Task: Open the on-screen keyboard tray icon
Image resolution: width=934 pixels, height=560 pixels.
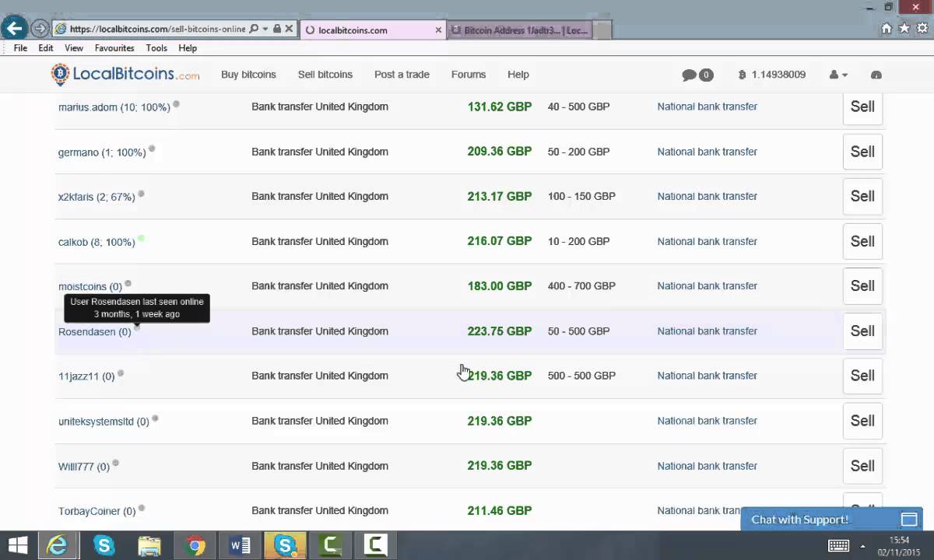Action: pos(838,545)
